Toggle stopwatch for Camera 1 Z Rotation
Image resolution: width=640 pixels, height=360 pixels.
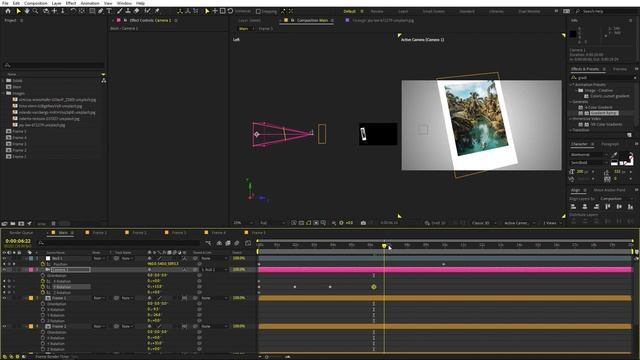pos(43,293)
